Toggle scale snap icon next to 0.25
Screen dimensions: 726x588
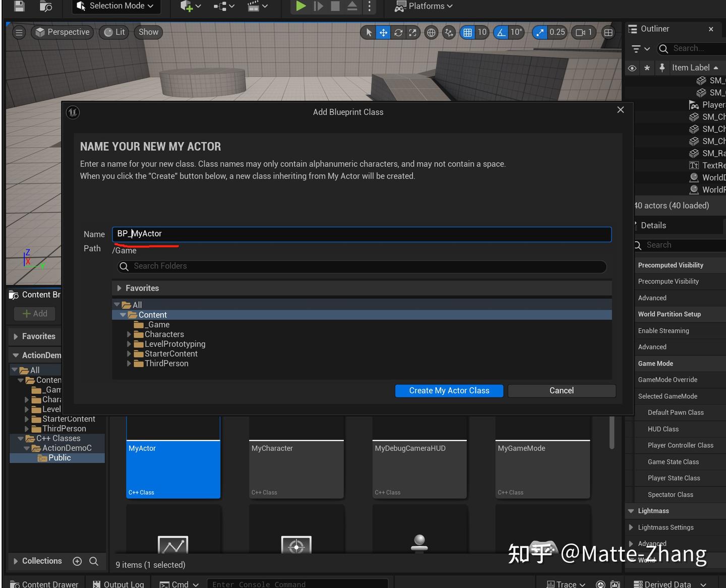tap(540, 32)
